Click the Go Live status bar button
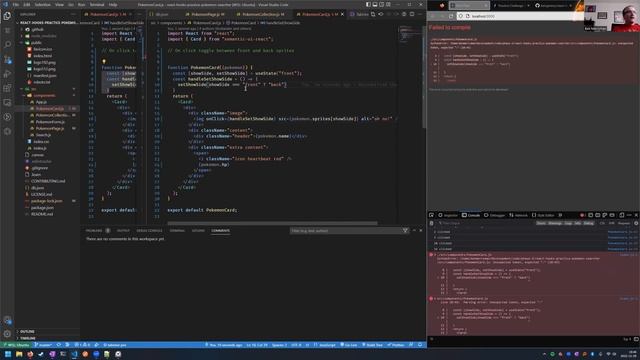 [x=349, y=345]
